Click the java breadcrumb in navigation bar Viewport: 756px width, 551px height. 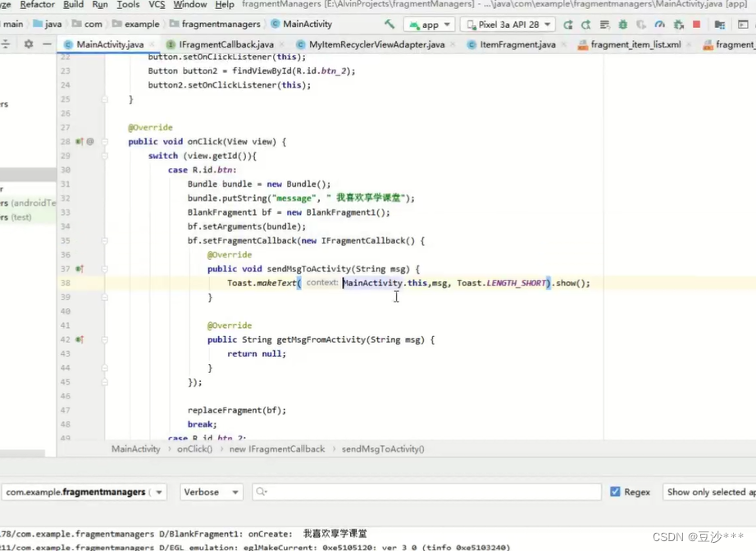(x=48, y=24)
